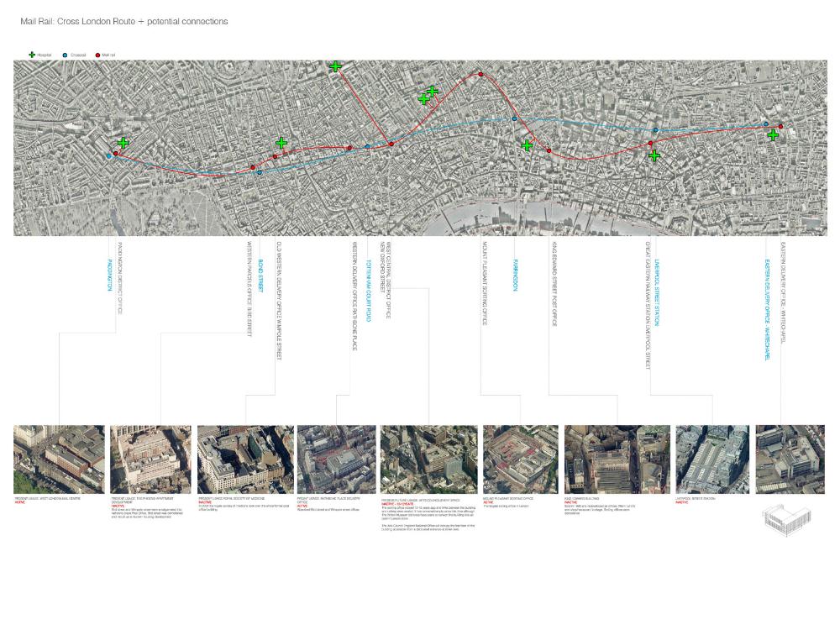Screen dimensions: 840x630
Task: Open the West London Mail Centre aerial photo
Action: [x=59, y=459]
